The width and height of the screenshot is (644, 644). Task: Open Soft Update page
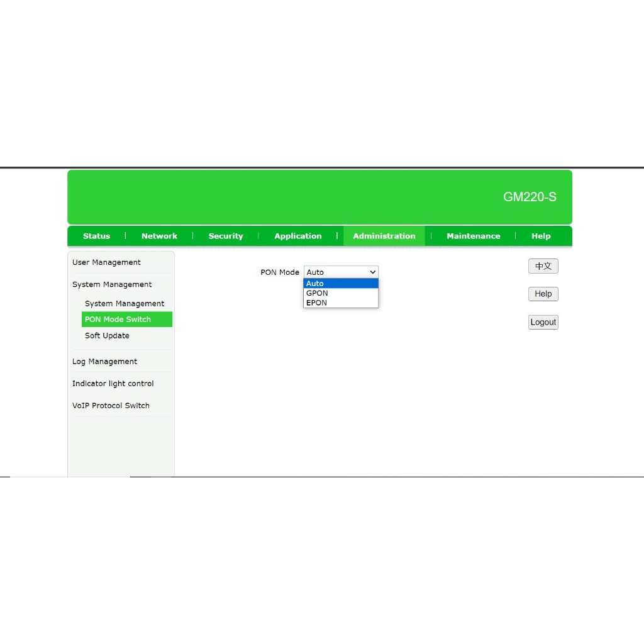click(x=107, y=336)
